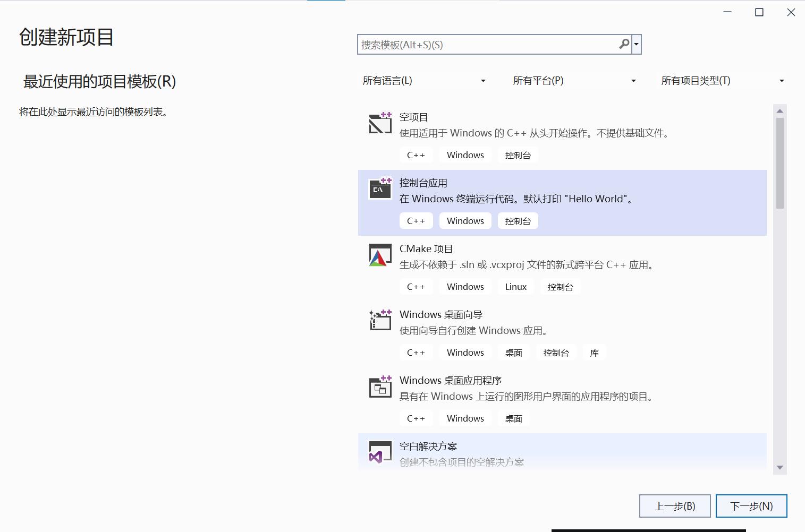Click the 空白解决方案 Visual Studio icon
This screenshot has height=532, width=805.
pyautogui.click(x=380, y=452)
